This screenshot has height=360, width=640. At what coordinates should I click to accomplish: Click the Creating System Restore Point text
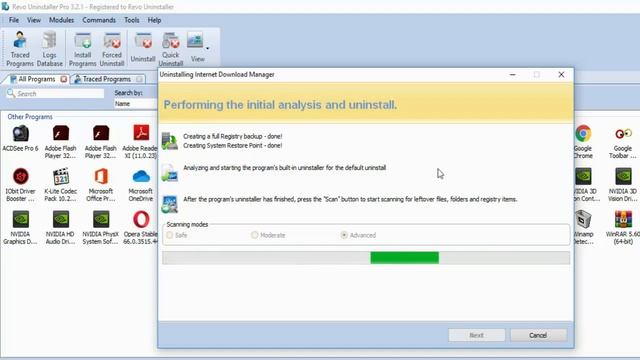pos(233,145)
